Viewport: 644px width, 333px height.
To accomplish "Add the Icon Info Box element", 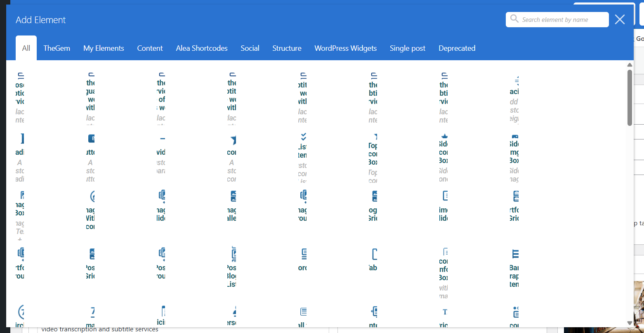I will click(443, 273).
